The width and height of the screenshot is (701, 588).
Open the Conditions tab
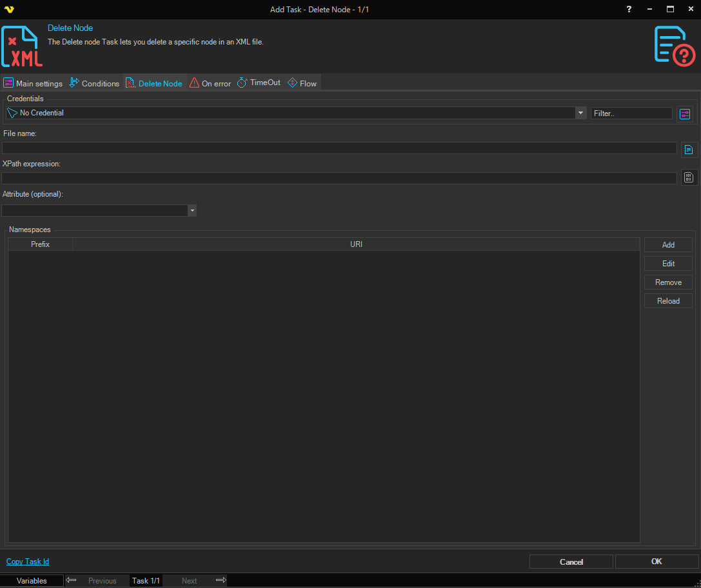(94, 83)
